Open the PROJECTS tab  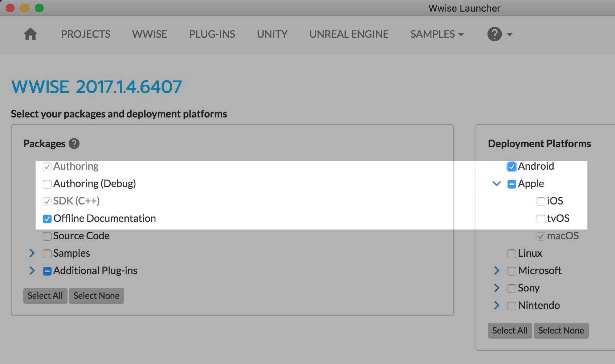[x=86, y=34]
